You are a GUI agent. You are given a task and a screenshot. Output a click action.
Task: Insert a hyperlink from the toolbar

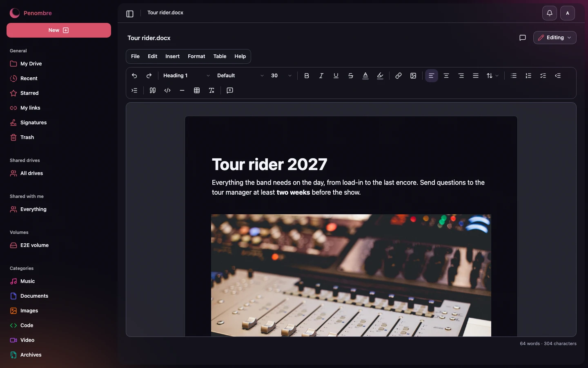click(x=399, y=76)
